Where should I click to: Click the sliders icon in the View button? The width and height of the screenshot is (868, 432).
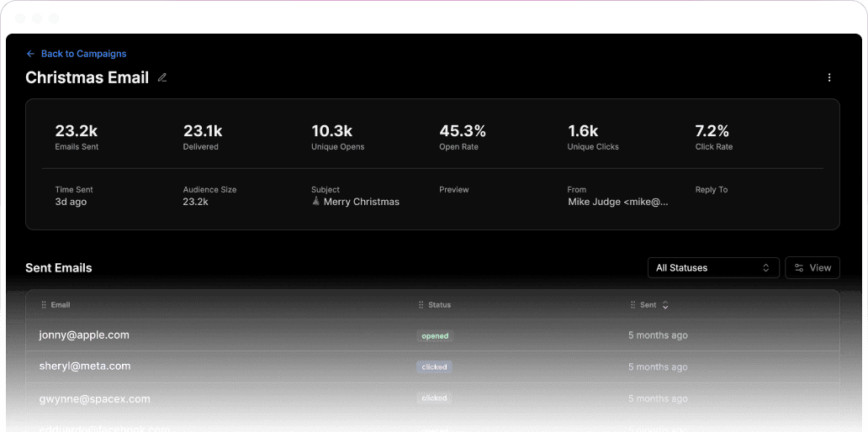tap(799, 268)
